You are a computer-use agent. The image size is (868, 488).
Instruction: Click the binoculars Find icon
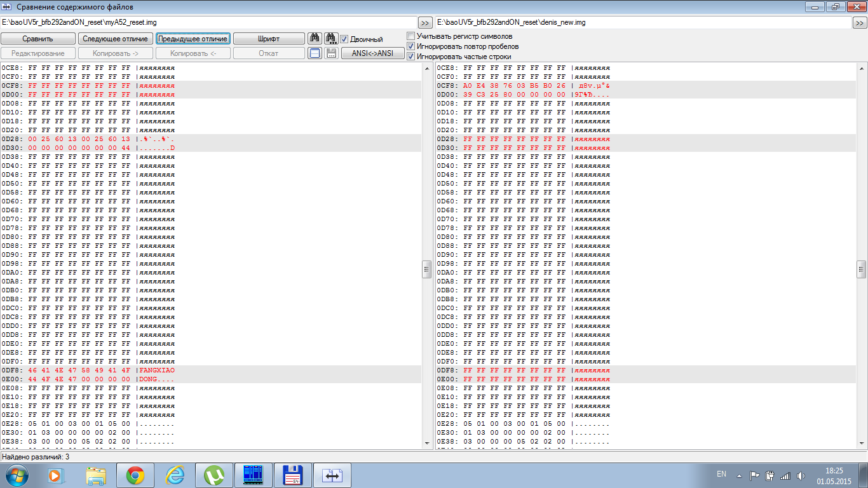[315, 39]
